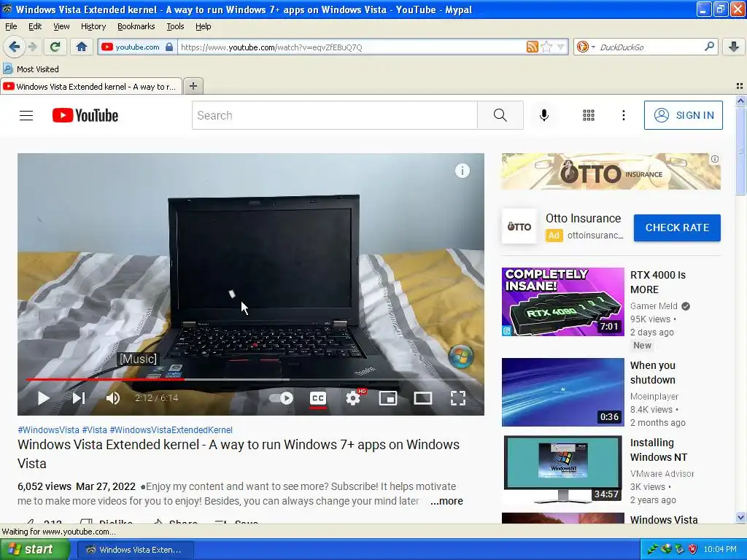Go to the home page icon
This screenshot has width=747, height=560.
pos(82,47)
